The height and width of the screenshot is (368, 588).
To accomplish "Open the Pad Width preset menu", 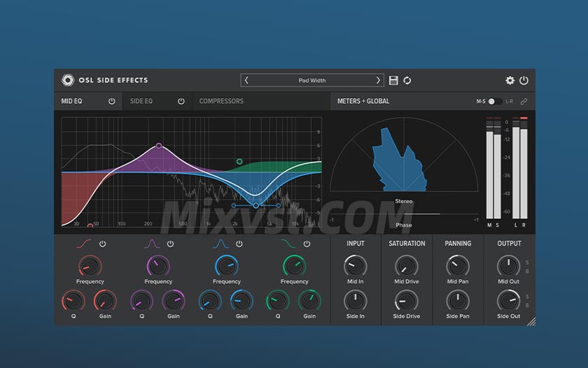I will click(x=312, y=81).
